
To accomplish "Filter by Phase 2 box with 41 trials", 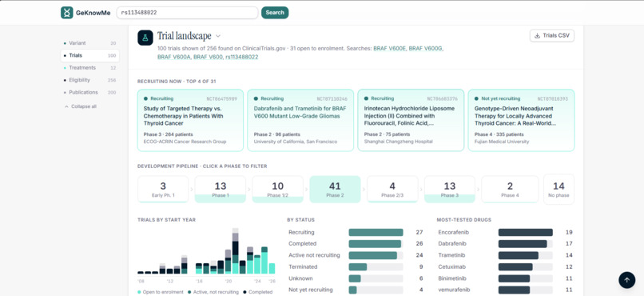I will tap(335, 189).
